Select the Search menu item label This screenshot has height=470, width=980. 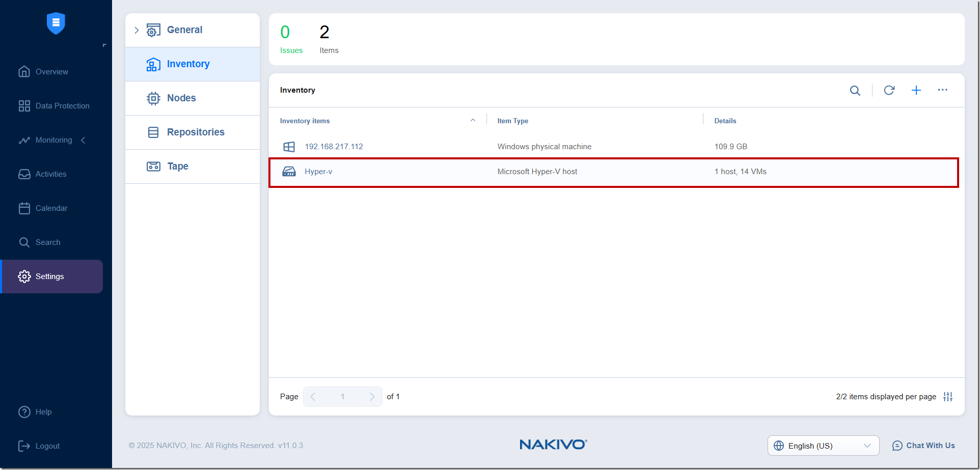[x=48, y=242]
